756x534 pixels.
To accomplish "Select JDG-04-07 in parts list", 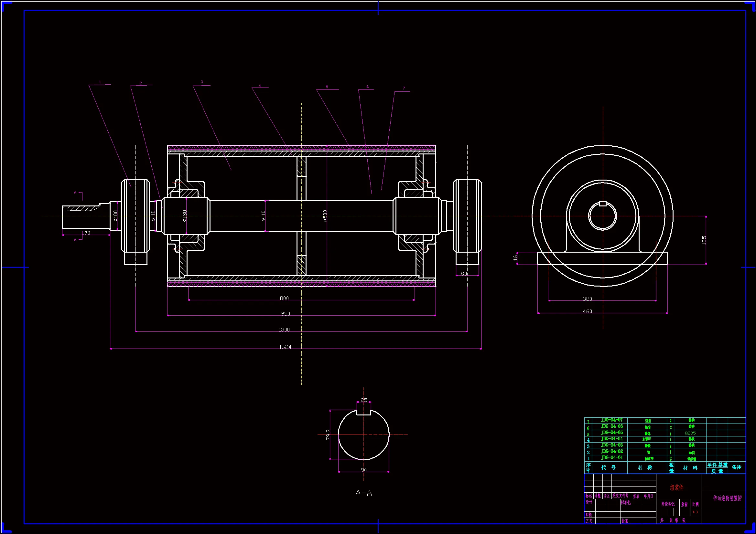I will 612,420.
